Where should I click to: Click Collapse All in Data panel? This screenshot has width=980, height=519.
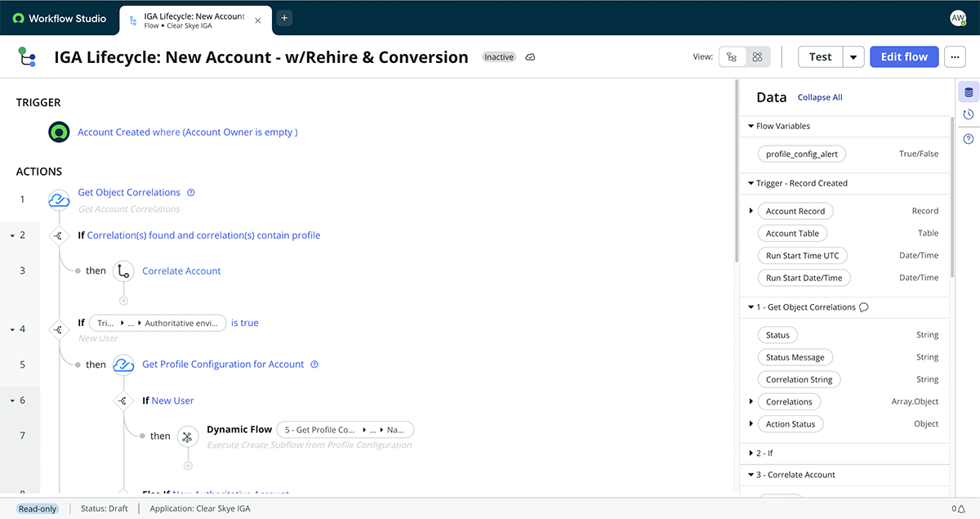pos(820,97)
